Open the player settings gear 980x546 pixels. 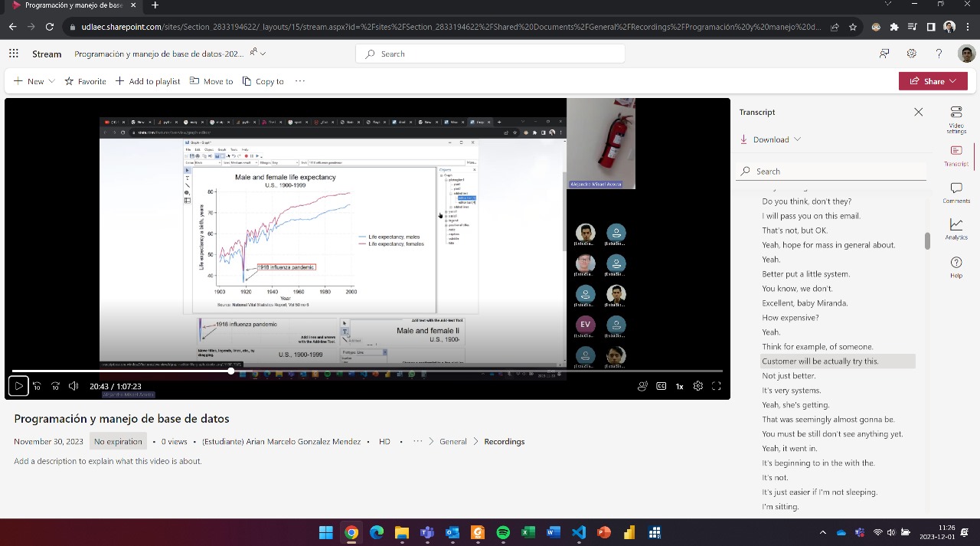[697, 387]
